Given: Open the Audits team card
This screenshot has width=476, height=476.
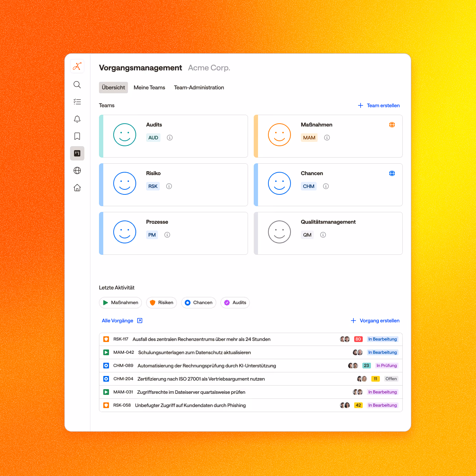Looking at the screenshot, I should coord(173,136).
